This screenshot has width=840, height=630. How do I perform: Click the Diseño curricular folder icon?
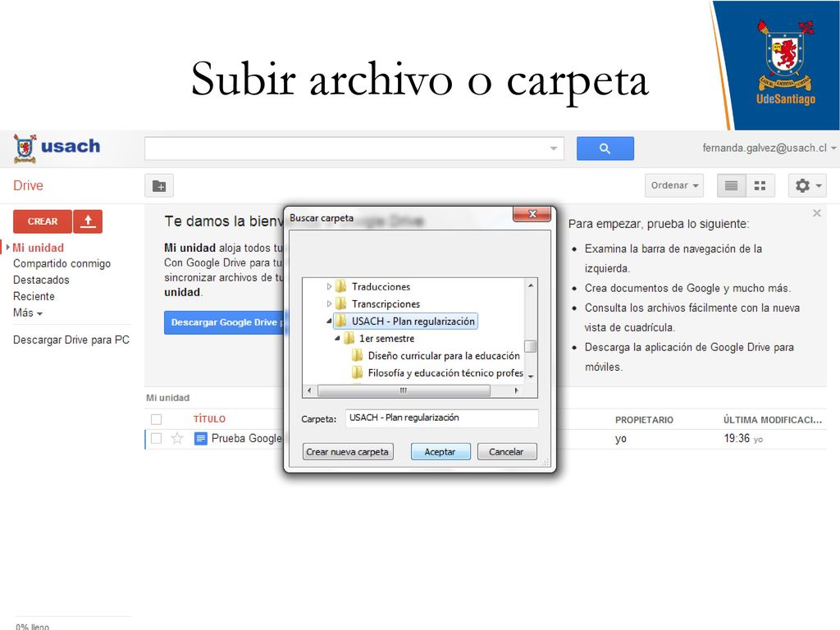(358, 355)
